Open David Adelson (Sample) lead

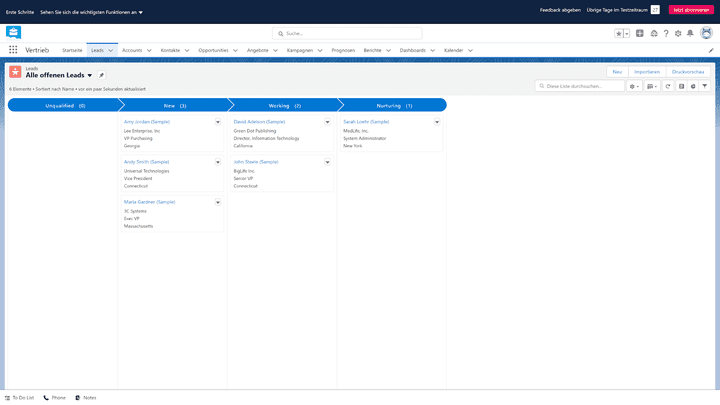pyautogui.click(x=259, y=122)
